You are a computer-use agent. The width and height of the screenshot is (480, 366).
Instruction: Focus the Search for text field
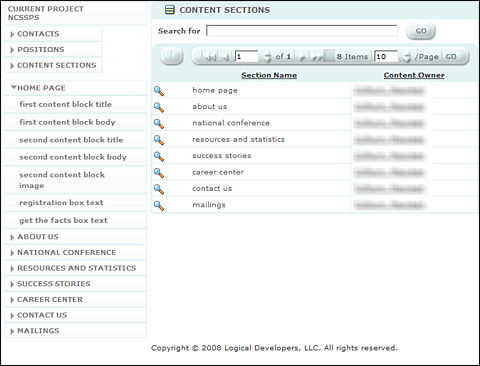[x=302, y=31]
